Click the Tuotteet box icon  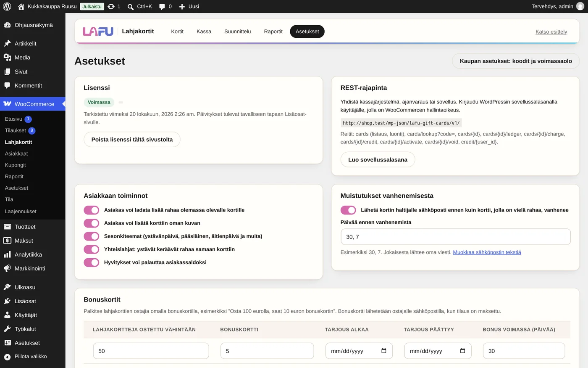[7, 227]
